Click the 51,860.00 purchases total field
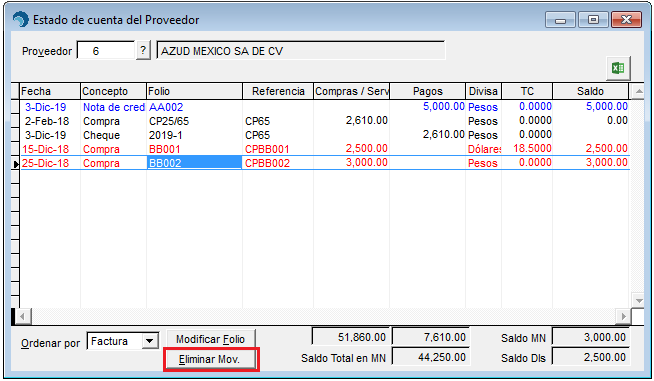 tap(351, 337)
